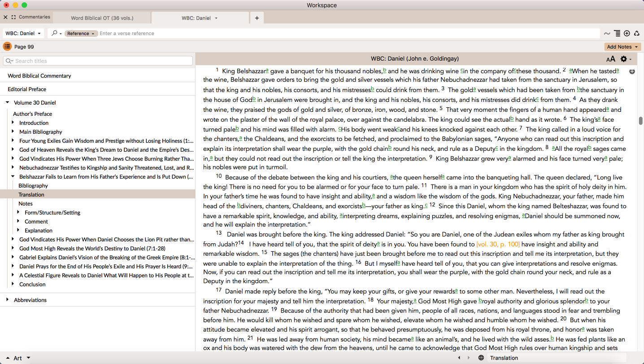Image resolution: width=644 pixels, height=364 pixels.
Task: Click the expand zone fullscreen icon
Action: point(13,17)
